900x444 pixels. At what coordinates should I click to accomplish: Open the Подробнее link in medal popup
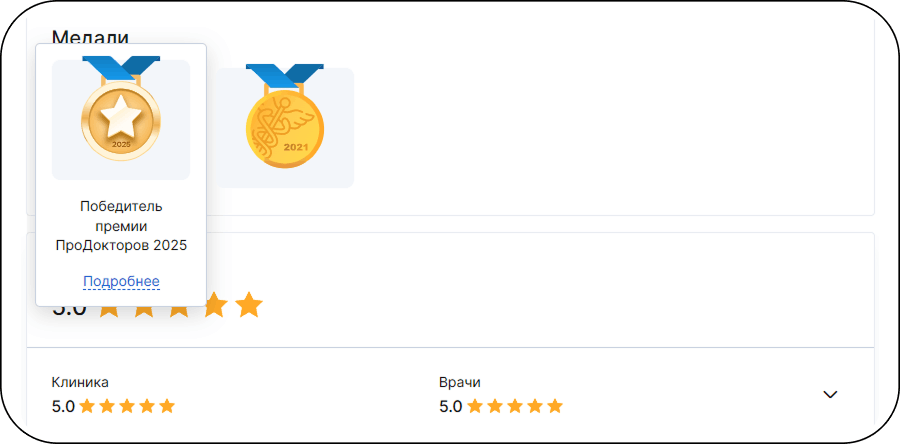pos(121,281)
